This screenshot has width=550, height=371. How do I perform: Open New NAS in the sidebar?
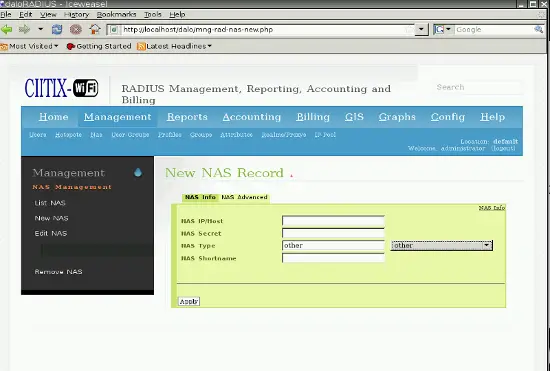(x=52, y=218)
